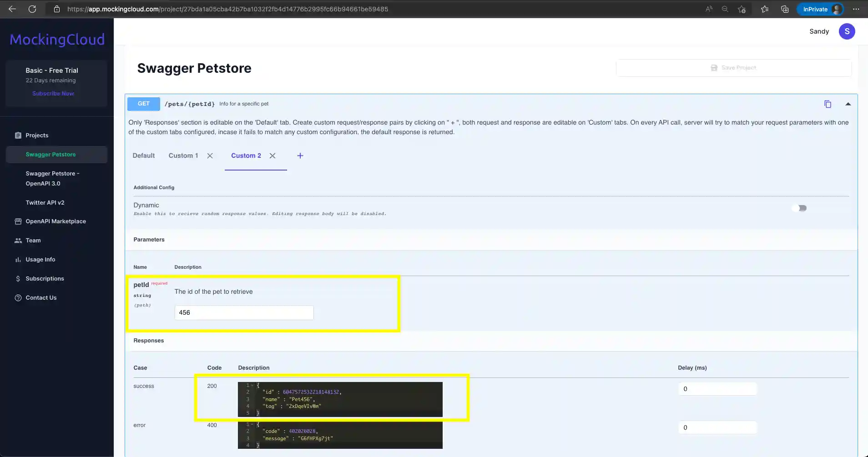Image resolution: width=868 pixels, height=457 pixels.
Task: Open Sandy's profile avatar menu
Action: [847, 31]
